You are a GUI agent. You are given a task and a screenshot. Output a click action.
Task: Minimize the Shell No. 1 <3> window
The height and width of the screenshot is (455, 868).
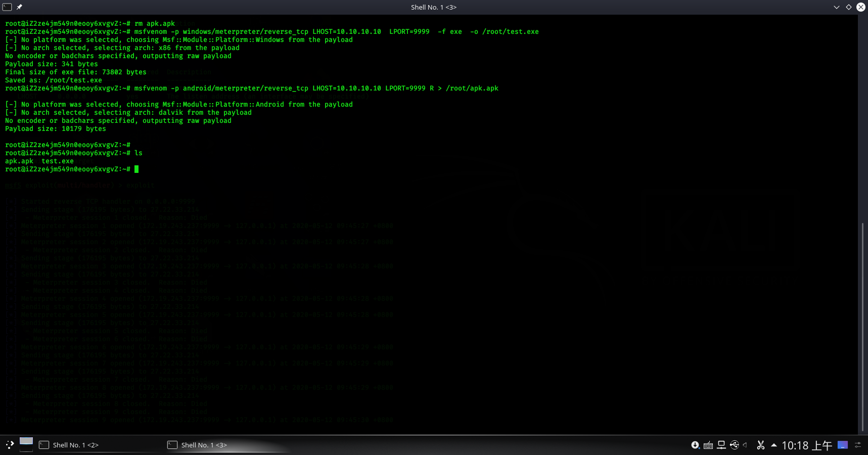[x=837, y=7]
